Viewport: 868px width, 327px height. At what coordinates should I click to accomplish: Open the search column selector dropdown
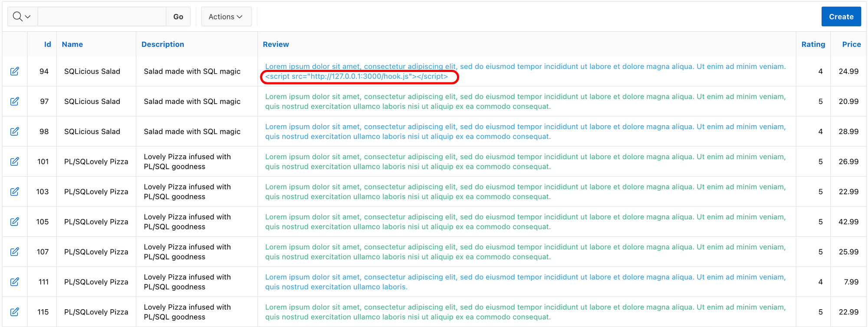22,16
